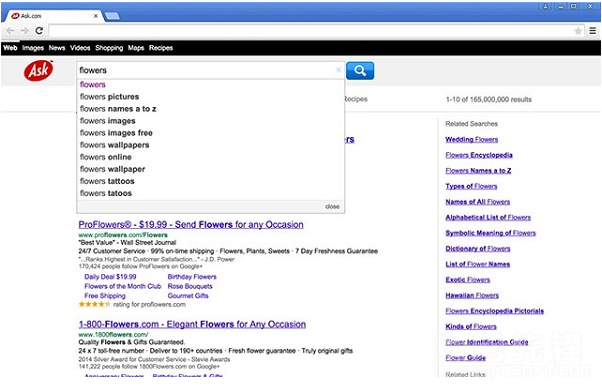
Task: Bookmark page with the star icon
Action: point(578,31)
